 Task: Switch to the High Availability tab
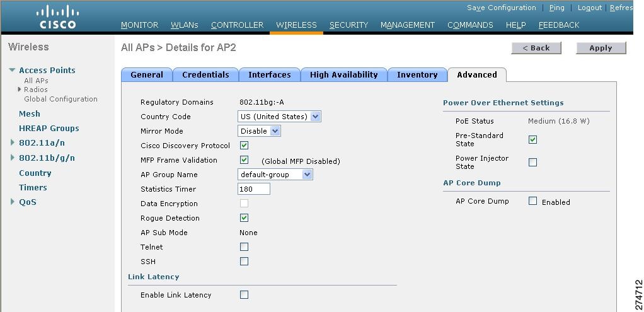(344, 75)
